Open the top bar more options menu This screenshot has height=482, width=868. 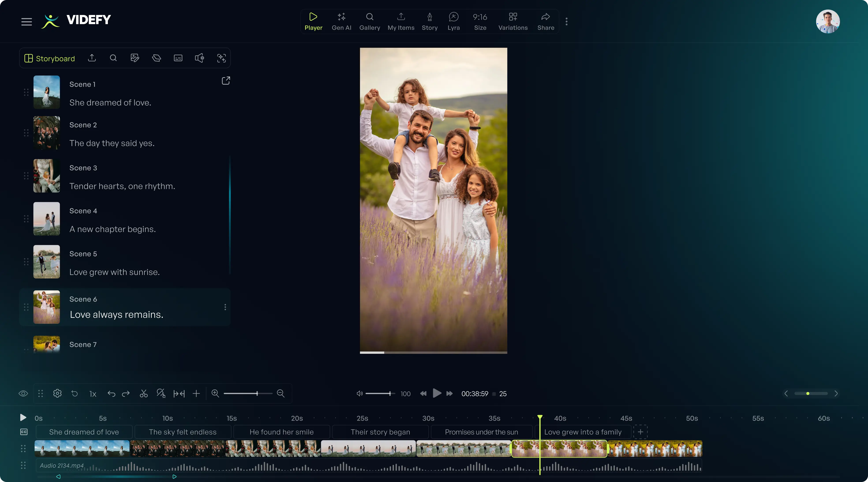pos(566,22)
